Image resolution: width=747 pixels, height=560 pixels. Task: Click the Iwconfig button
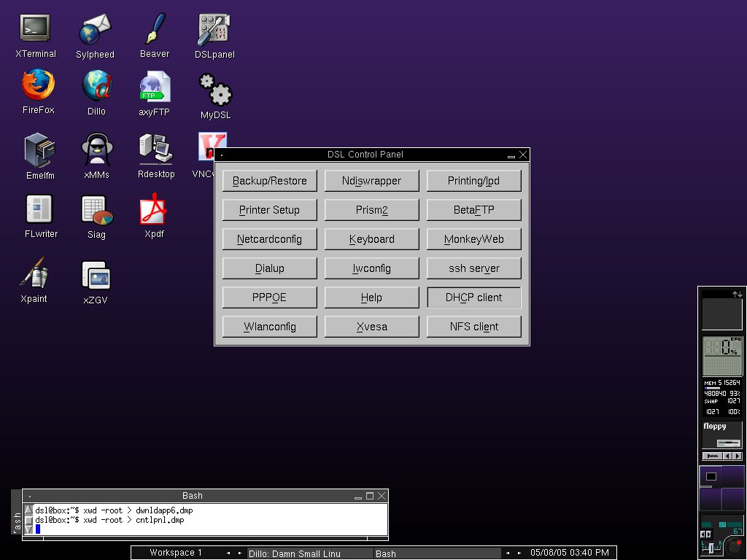coord(371,268)
